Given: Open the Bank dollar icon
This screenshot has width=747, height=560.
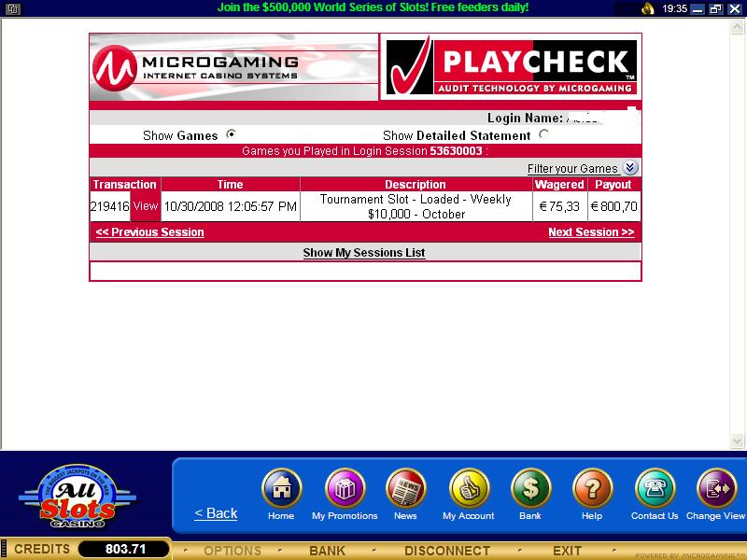Looking at the screenshot, I should 530,488.
